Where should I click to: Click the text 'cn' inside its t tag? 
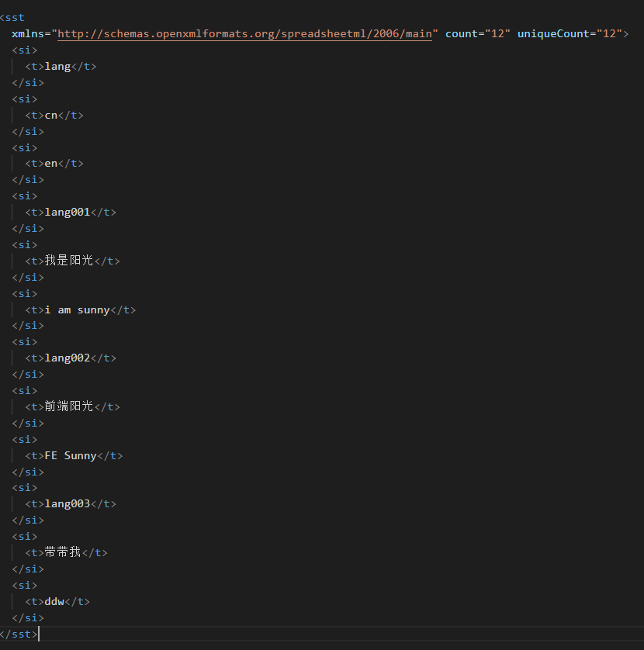click(x=51, y=116)
